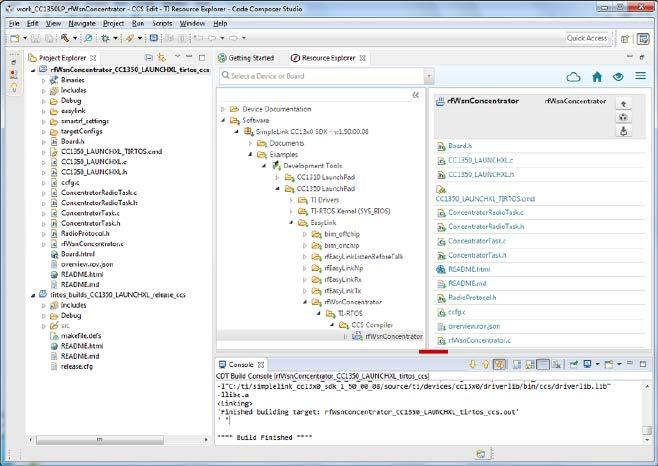658x466 pixels.
Task: Click the cloud icon in Resource Explorer
Action: pos(573,77)
